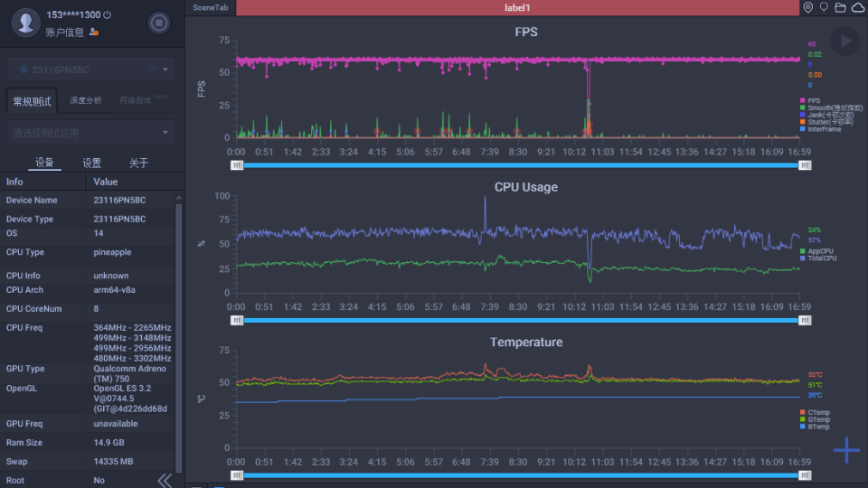Toggle the CTemp legend entry
The image size is (868, 488).
tap(815, 413)
